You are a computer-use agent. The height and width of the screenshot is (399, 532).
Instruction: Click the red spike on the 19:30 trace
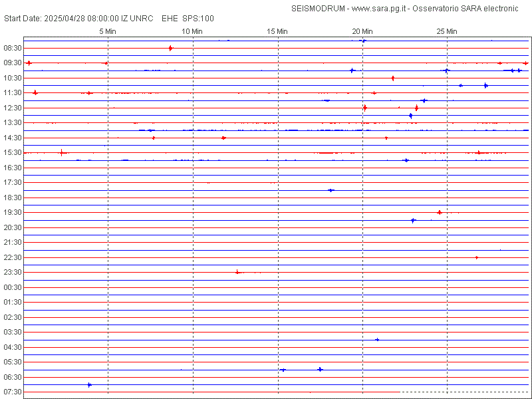point(440,212)
